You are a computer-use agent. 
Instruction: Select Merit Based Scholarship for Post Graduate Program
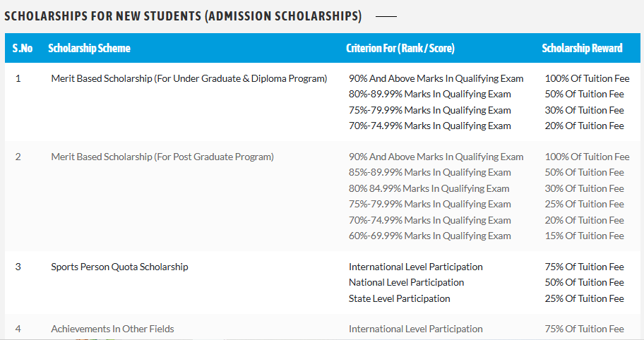[x=162, y=157]
